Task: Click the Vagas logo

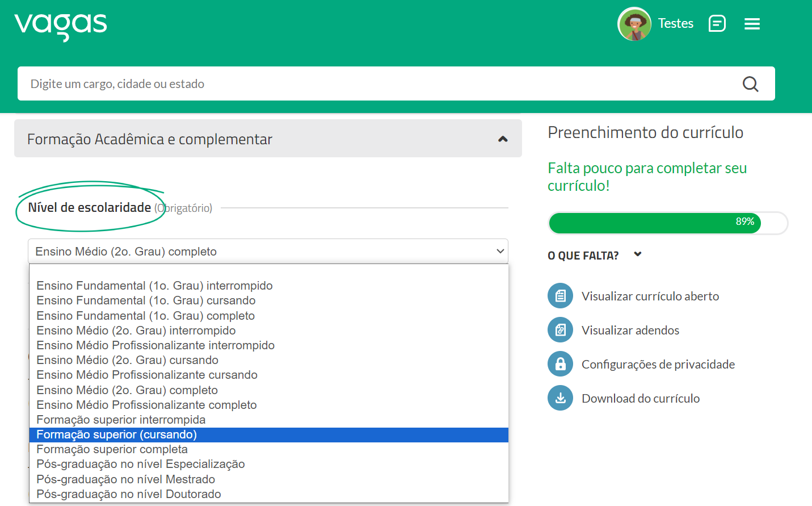Action: tap(60, 24)
